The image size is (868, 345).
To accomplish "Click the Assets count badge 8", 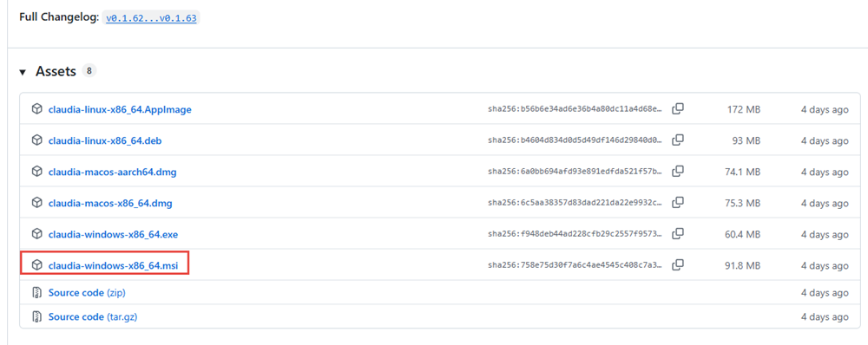I will click(x=89, y=71).
